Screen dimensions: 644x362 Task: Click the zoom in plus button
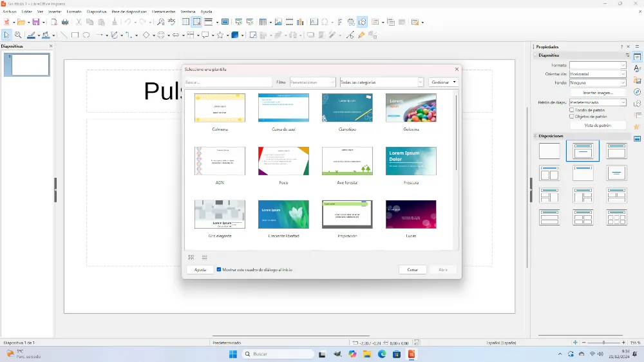(x=623, y=342)
